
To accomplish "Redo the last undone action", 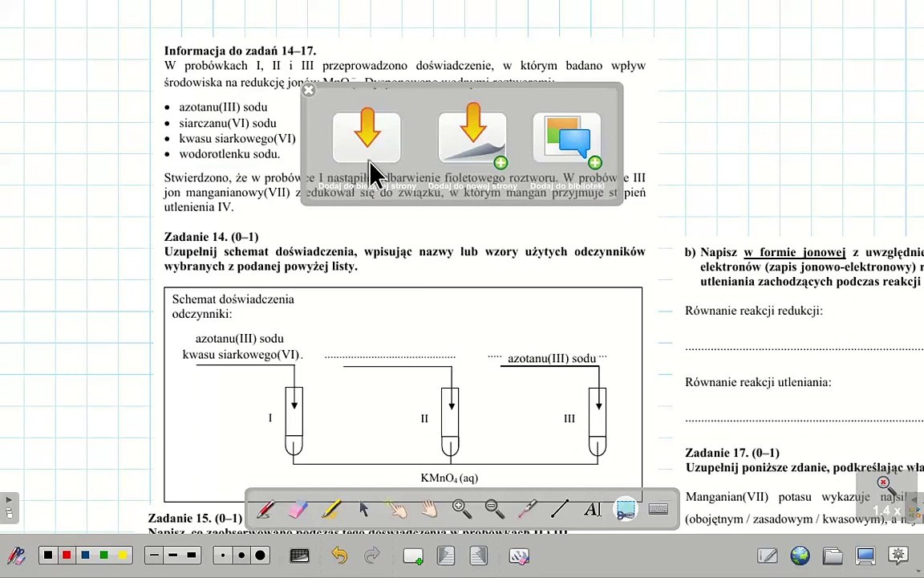I will pos(372,556).
